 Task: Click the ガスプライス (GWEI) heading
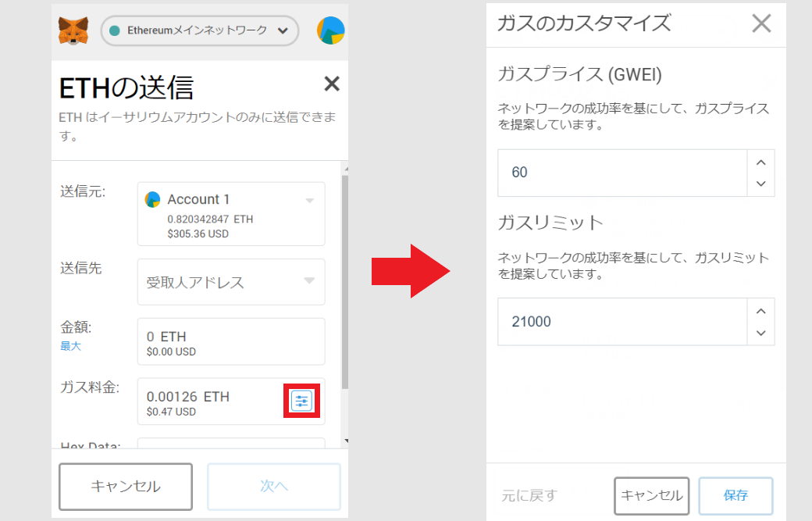coord(579,74)
